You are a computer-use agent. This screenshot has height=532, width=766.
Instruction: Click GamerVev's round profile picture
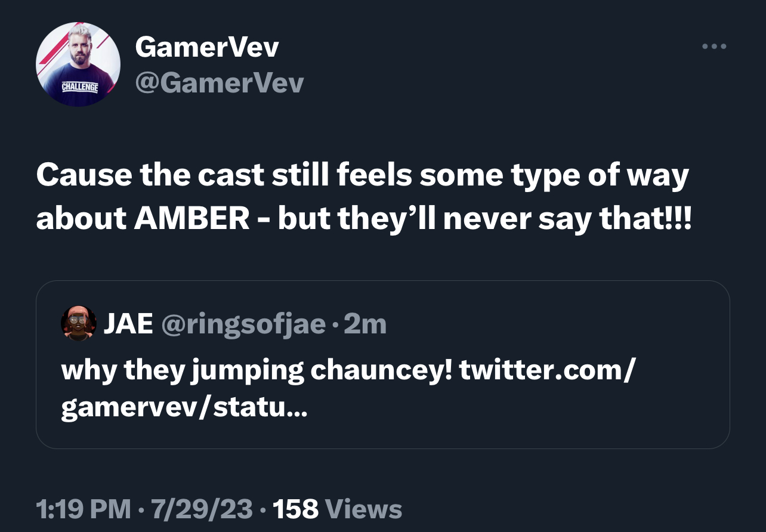pyautogui.click(x=78, y=64)
